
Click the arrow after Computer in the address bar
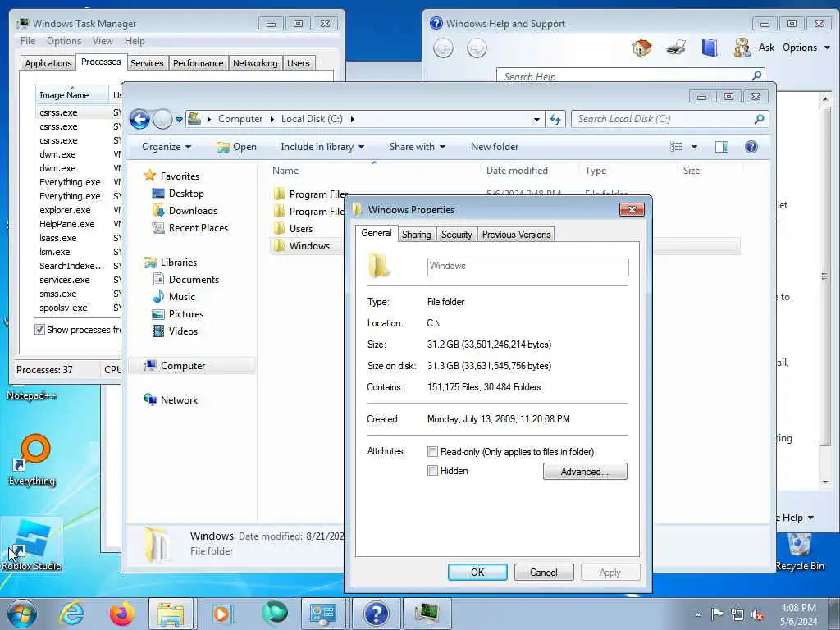272,119
